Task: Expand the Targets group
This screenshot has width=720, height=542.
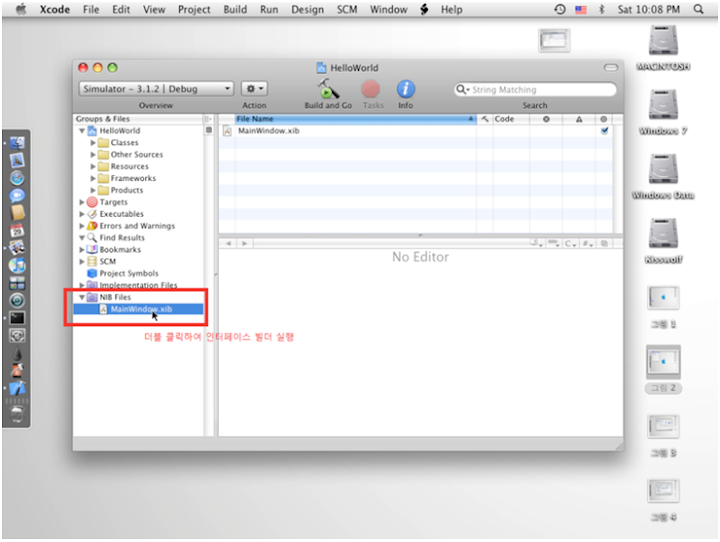Action: [82, 202]
